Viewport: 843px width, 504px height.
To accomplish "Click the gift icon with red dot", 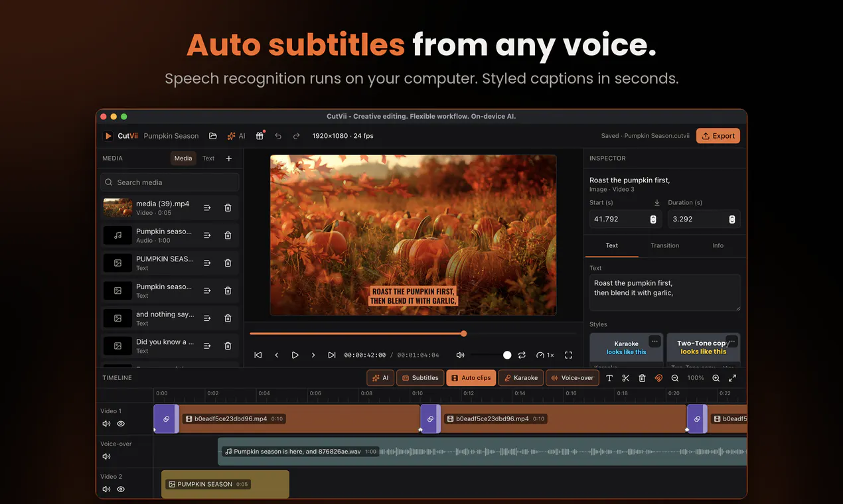I will click(260, 135).
